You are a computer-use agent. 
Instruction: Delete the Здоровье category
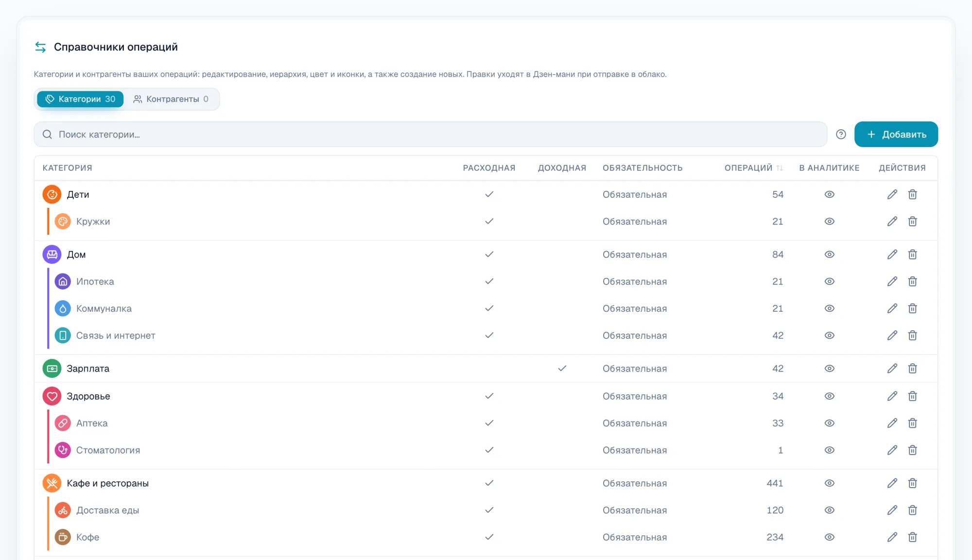click(912, 396)
